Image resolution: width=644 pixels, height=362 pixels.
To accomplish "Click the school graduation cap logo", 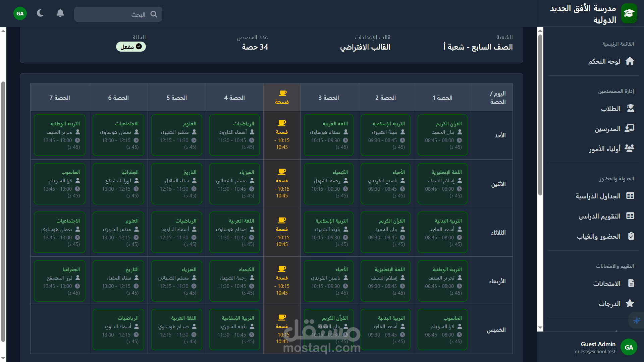I will 629,13.
